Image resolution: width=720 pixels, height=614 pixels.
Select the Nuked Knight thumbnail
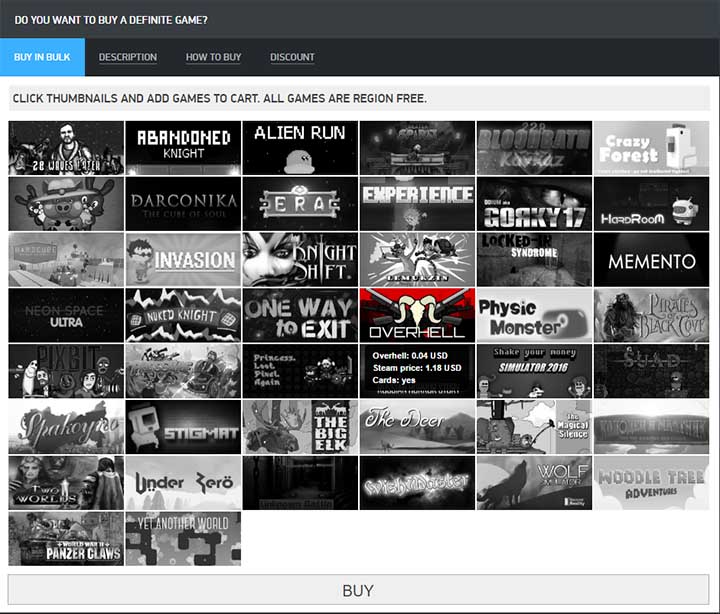click(183, 315)
